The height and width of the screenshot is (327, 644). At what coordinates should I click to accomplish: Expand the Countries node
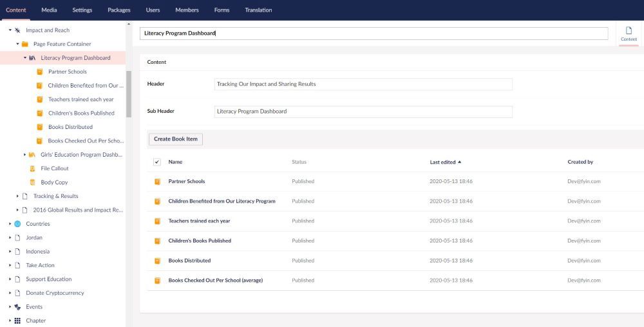pyautogui.click(x=10, y=224)
